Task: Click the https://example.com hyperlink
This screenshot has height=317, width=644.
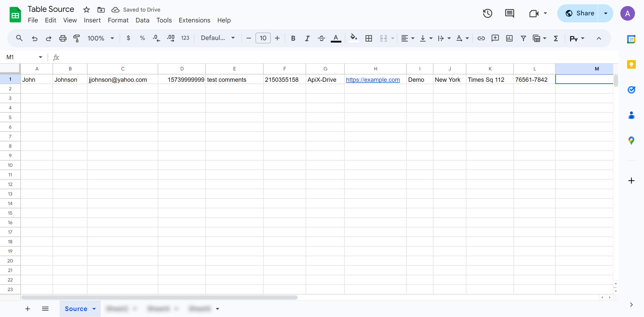Action: (373, 79)
